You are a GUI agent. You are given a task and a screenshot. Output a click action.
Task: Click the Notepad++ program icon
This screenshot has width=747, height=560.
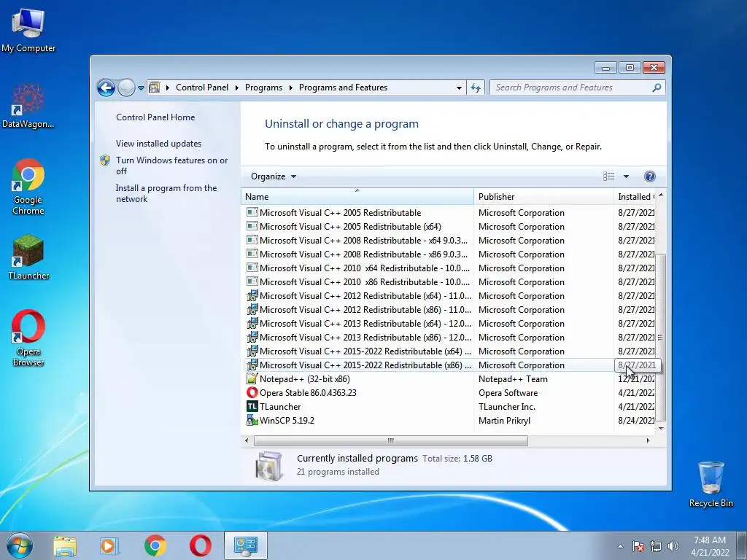(x=252, y=379)
